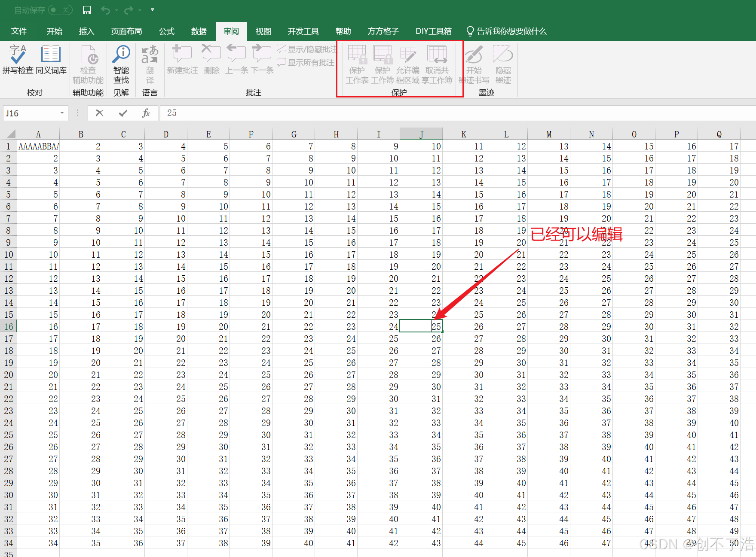Go to 下一条 next comment
Image resolution: width=756 pixels, height=557 pixels.
pyautogui.click(x=262, y=59)
